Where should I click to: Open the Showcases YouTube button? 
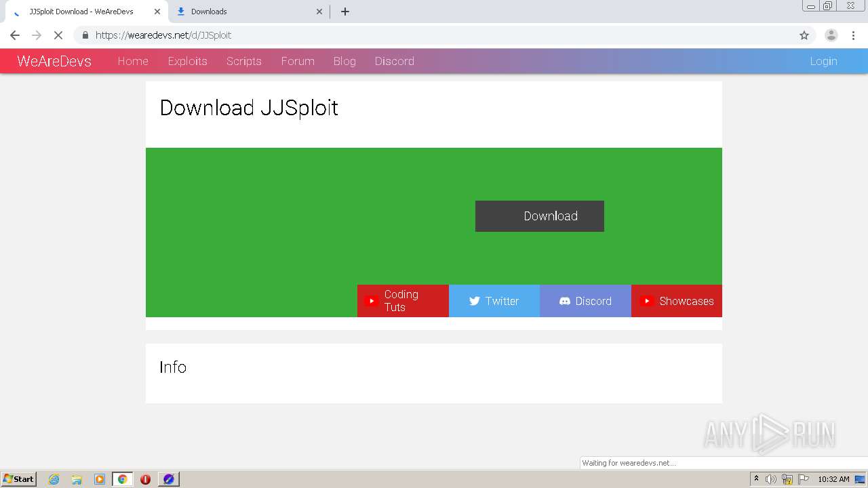pyautogui.click(x=677, y=301)
